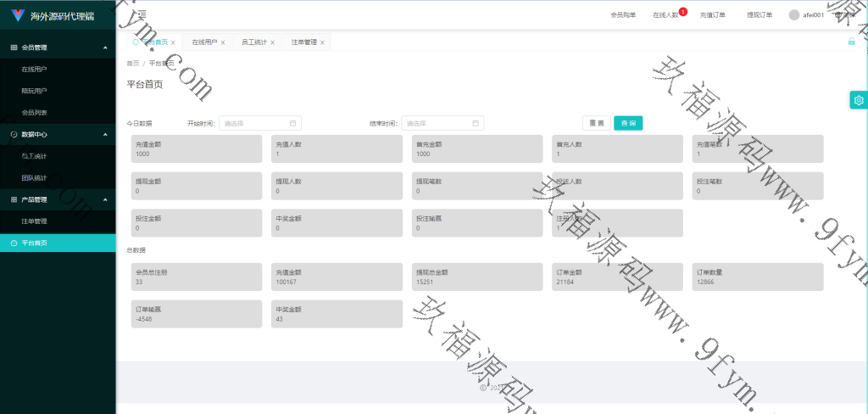
Task: Close the 员工统计 tab
Action: 272,42
